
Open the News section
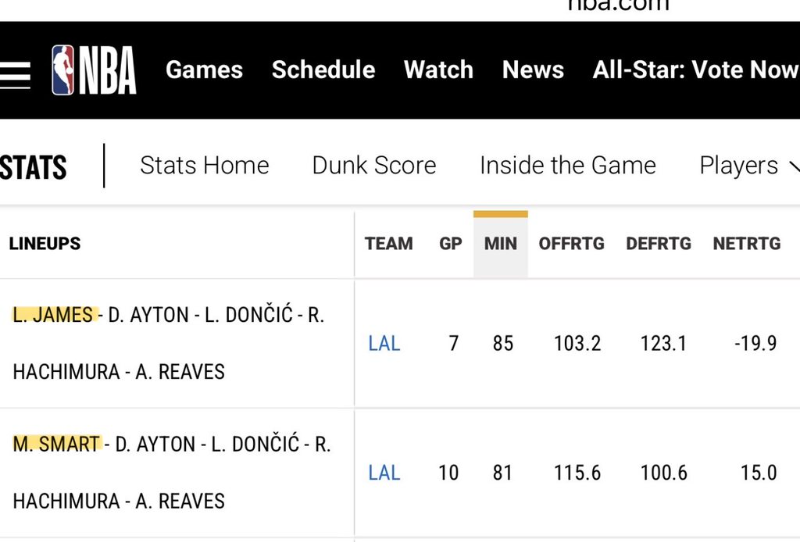point(533,70)
